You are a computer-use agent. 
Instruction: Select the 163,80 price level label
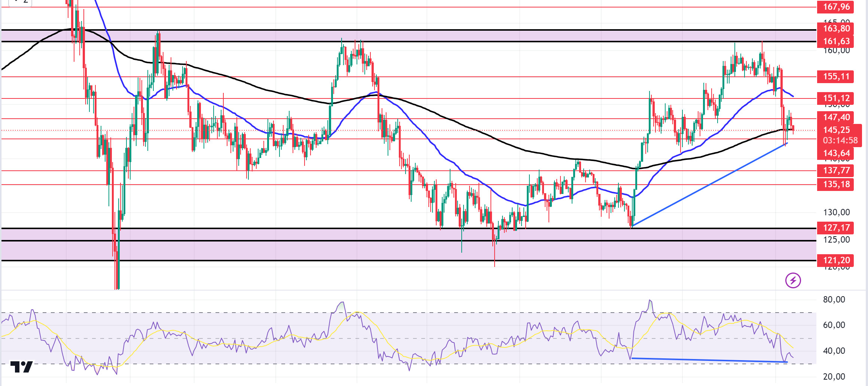[x=835, y=28]
